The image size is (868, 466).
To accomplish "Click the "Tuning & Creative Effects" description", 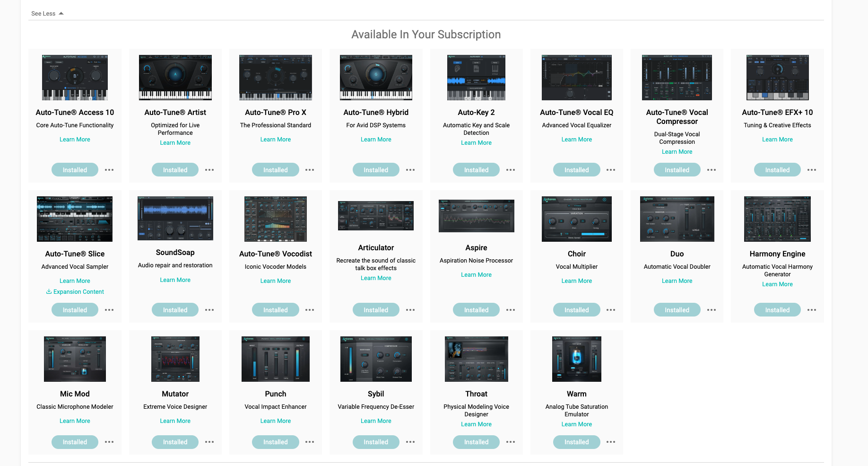I will tap(777, 125).
